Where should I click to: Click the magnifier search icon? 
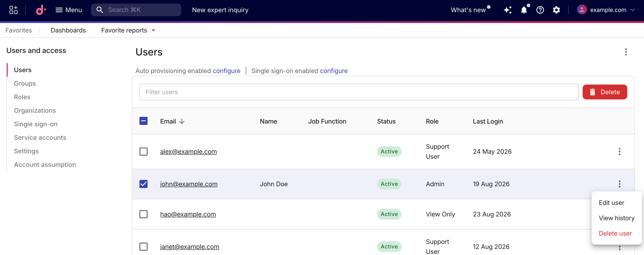point(100,10)
